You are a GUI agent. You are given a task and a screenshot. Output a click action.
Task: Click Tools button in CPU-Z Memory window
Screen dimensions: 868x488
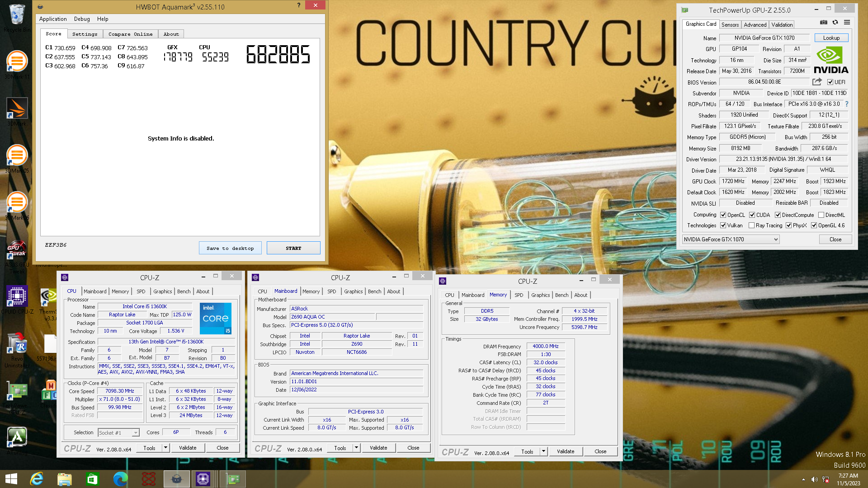pos(527,451)
